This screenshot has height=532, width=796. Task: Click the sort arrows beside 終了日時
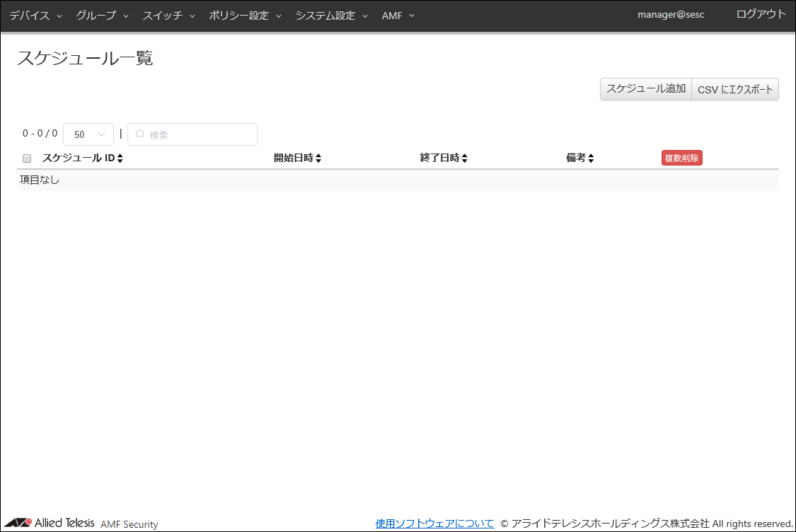[465, 158]
